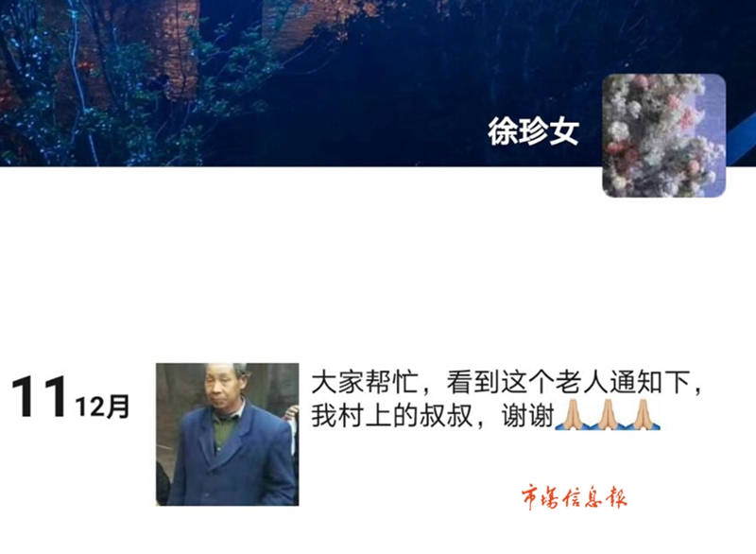Select the date number 11
756x554 pixels.
(x=39, y=396)
